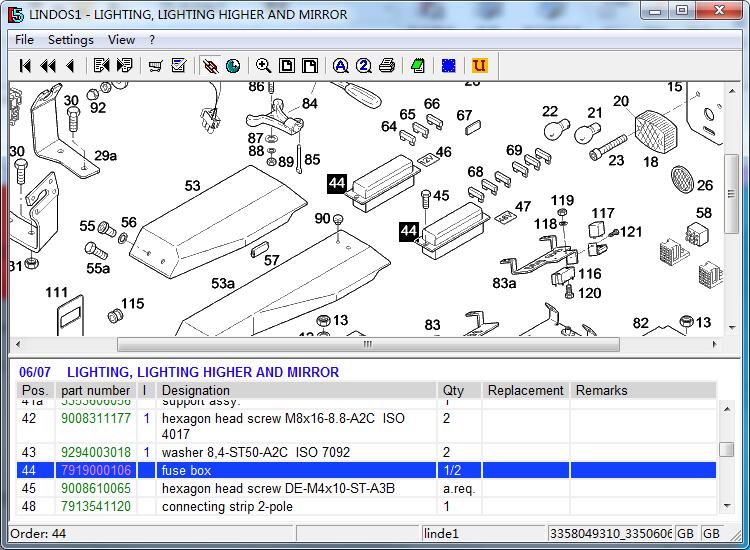Click the printer icon
This screenshot has height=550, width=750.
(387, 66)
